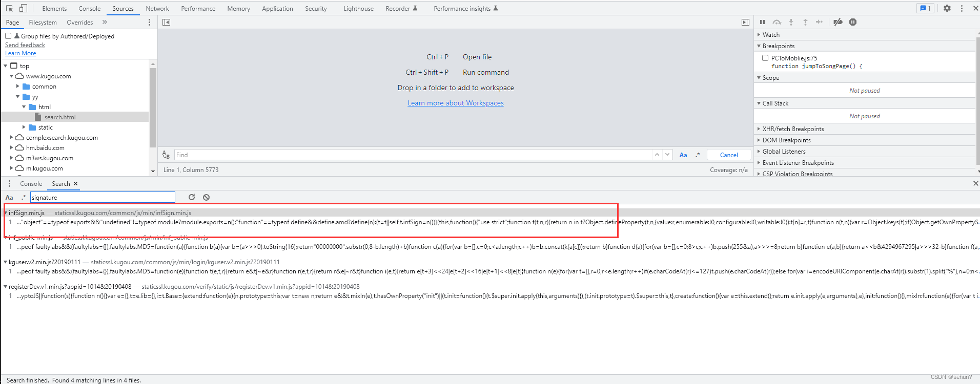980x384 pixels.
Task: Activate the inspect element picker icon
Action: click(x=9, y=8)
